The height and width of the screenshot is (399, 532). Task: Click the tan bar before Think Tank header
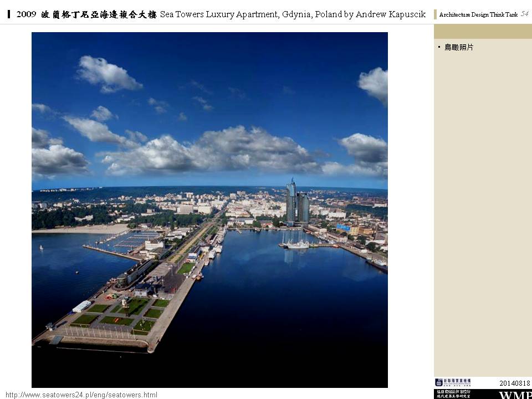tap(436, 14)
